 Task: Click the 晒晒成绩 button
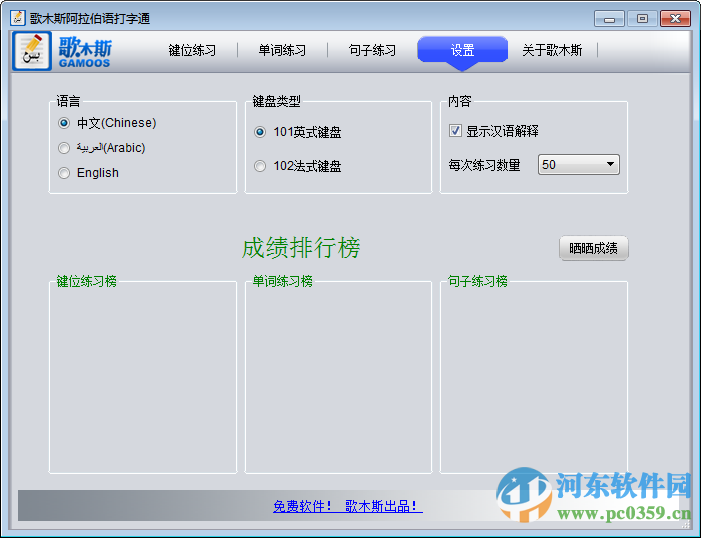click(594, 248)
